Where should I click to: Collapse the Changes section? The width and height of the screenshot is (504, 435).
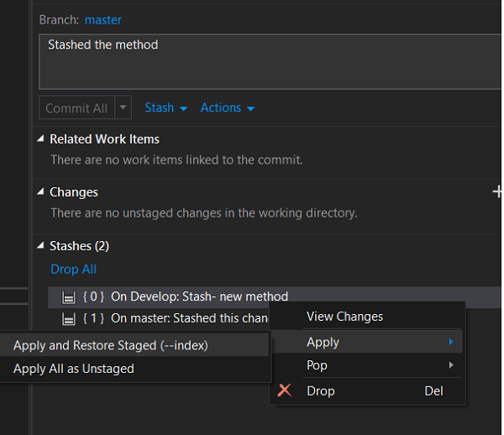pyautogui.click(x=40, y=191)
